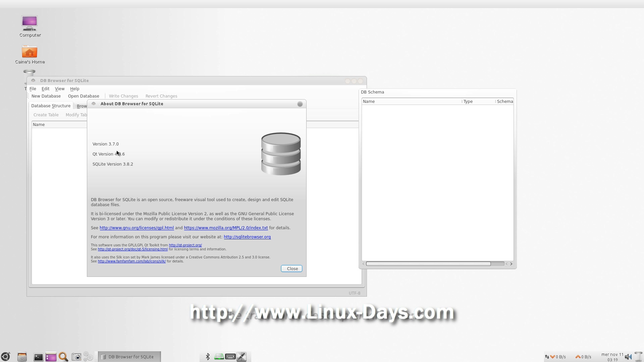The width and height of the screenshot is (644, 362).
Task: Click the purple window icon in taskbar
Action: pos(51,357)
